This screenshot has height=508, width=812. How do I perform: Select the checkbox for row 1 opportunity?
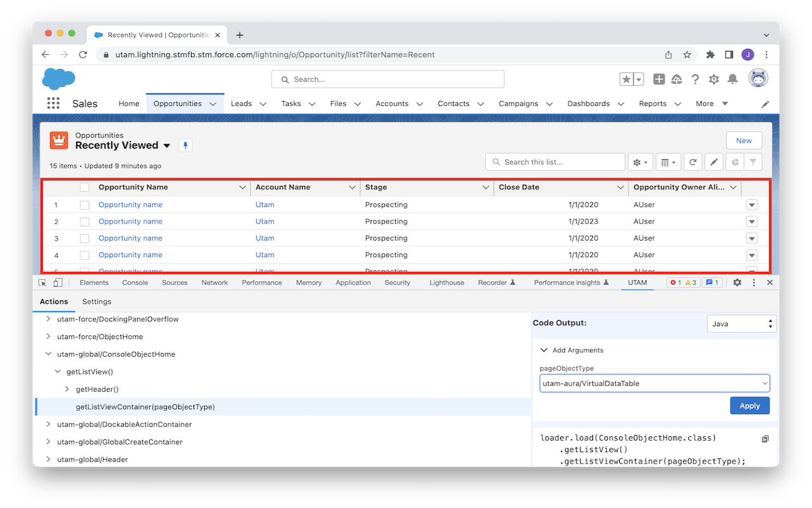point(84,205)
